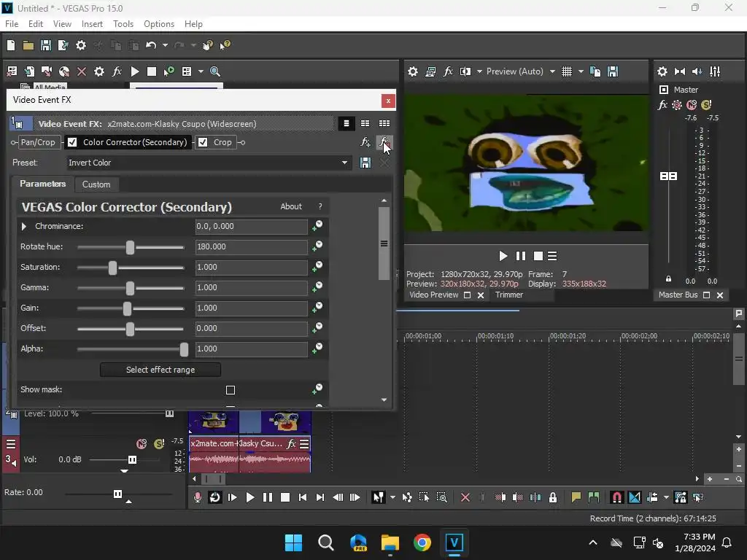
Task: Open File Explorer from the taskbar
Action: pos(390,542)
